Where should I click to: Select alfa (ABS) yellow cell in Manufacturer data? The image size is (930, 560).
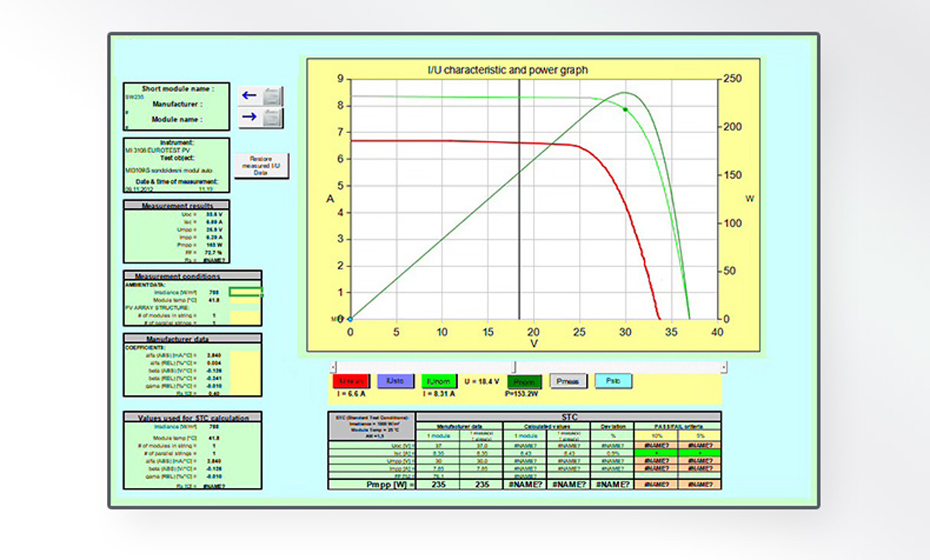tap(246, 354)
